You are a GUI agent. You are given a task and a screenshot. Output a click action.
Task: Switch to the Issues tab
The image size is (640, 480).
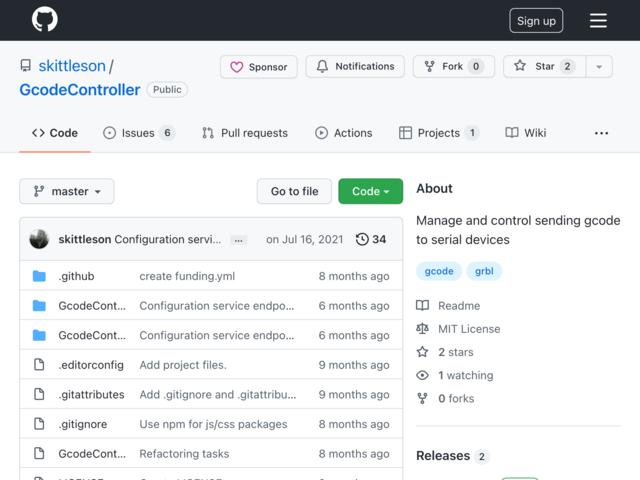click(x=139, y=133)
